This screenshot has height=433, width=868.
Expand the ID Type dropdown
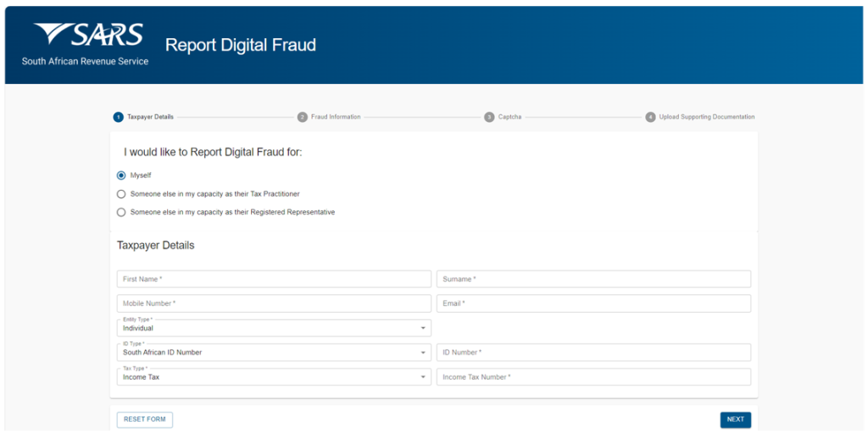(x=274, y=353)
